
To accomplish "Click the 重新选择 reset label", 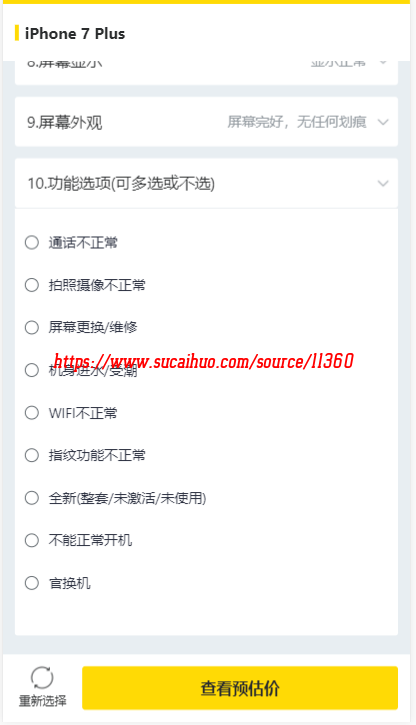I will pyautogui.click(x=42, y=700).
